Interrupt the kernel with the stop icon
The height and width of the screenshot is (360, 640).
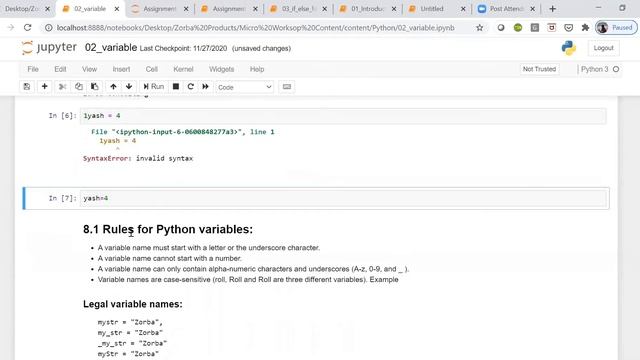176,87
